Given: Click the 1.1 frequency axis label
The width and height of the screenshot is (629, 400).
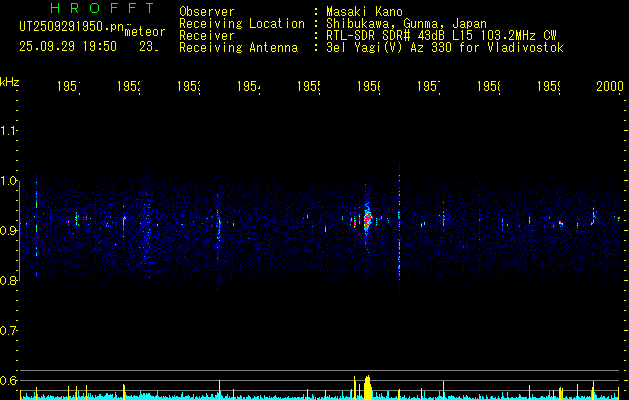Looking at the screenshot, I should tap(8, 130).
